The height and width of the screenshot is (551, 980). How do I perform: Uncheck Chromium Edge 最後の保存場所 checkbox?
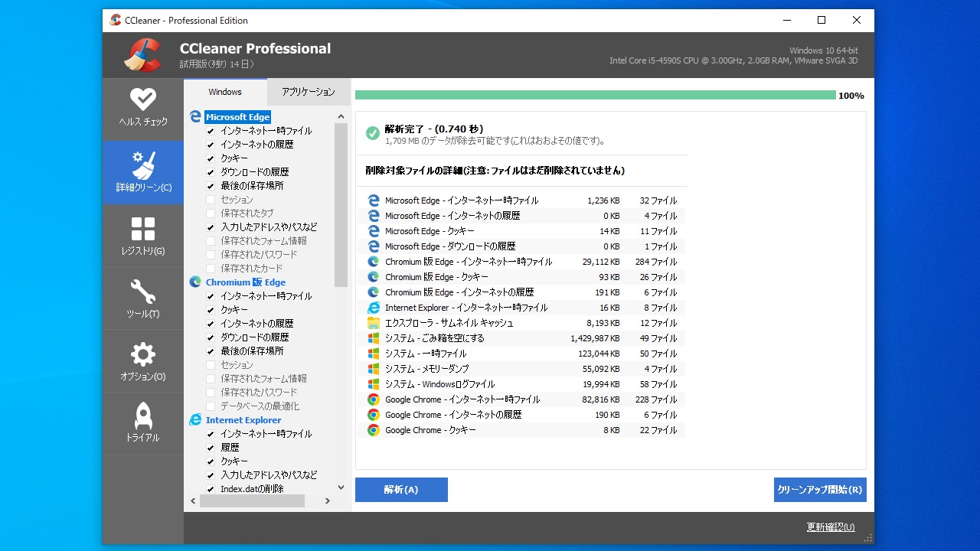coord(211,351)
